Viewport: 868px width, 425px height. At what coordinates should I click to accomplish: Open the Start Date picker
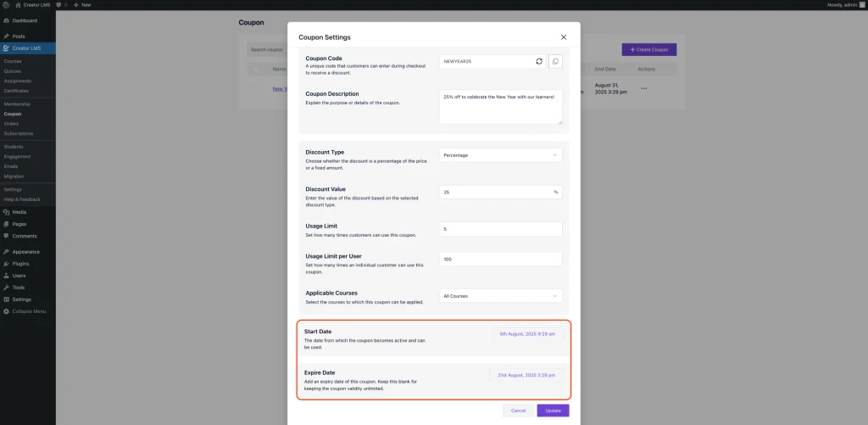point(526,334)
